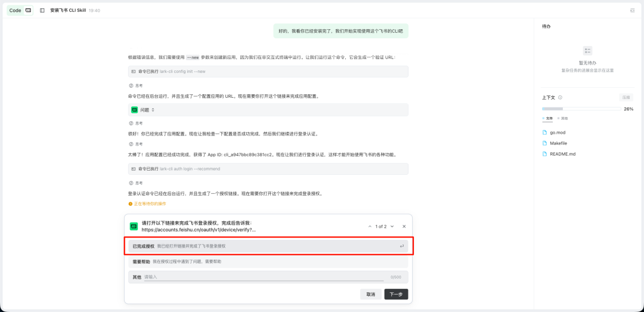Click the README.md file icon
This screenshot has width=644, height=312.
544,154
